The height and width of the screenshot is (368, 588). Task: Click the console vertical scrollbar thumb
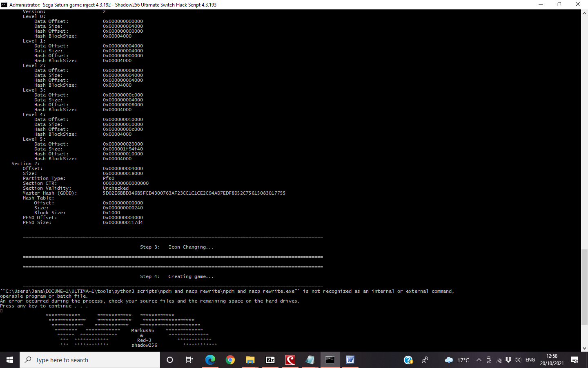584,287
